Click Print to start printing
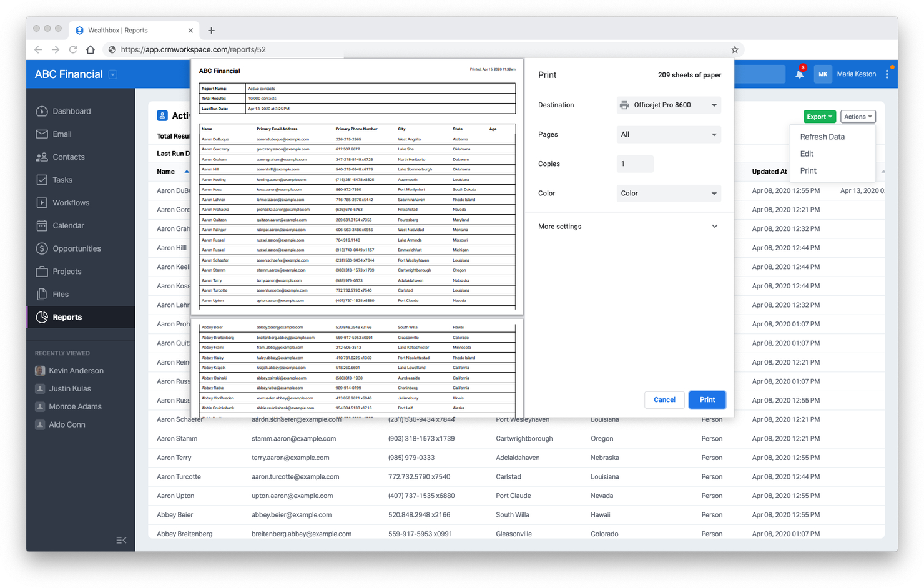This screenshot has width=924, height=588. click(x=707, y=399)
